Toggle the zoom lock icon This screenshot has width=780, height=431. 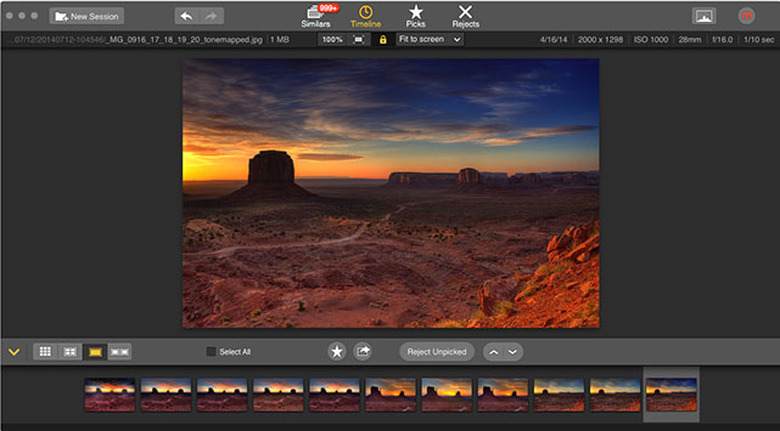coord(382,39)
